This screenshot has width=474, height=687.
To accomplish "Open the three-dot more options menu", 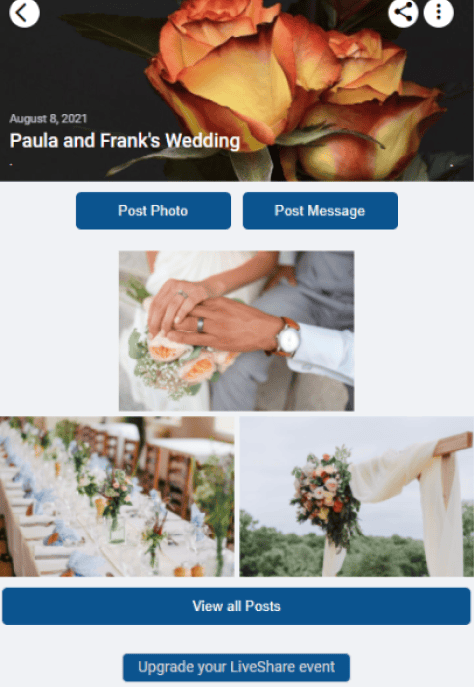I will [439, 13].
